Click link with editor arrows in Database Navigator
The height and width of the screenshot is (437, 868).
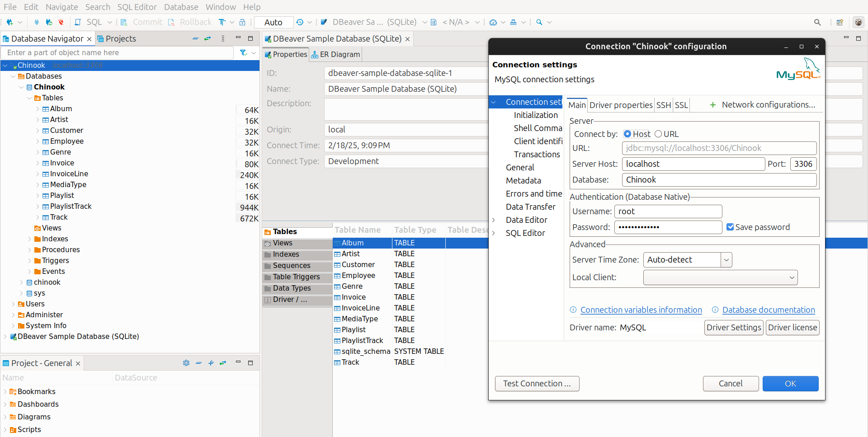208,39
